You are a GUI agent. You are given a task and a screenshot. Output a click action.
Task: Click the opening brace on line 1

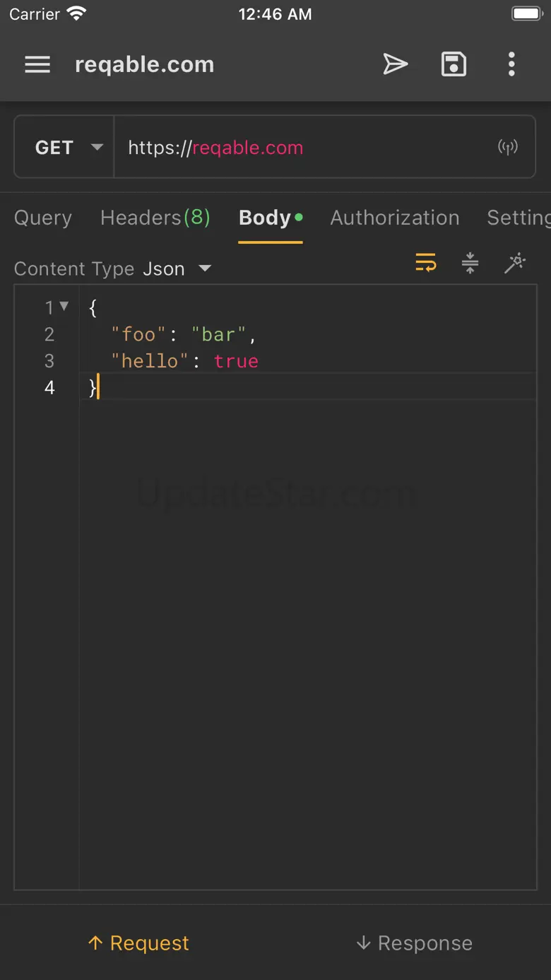click(93, 307)
